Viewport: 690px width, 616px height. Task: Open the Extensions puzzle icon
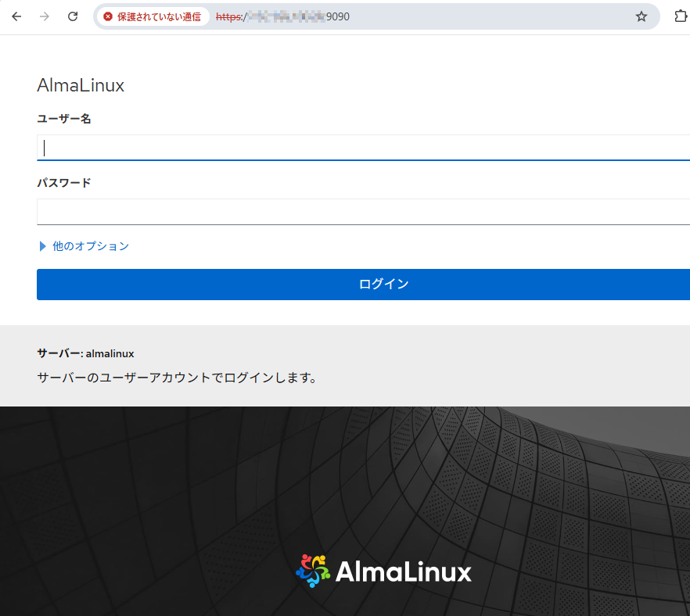point(680,16)
